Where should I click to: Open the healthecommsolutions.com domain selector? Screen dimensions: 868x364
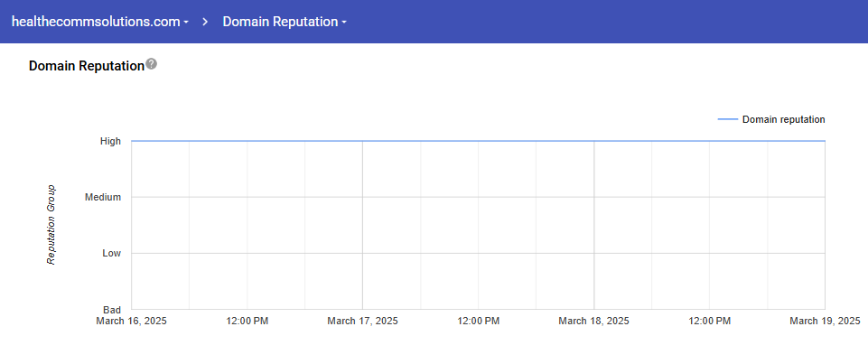point(95,21)
